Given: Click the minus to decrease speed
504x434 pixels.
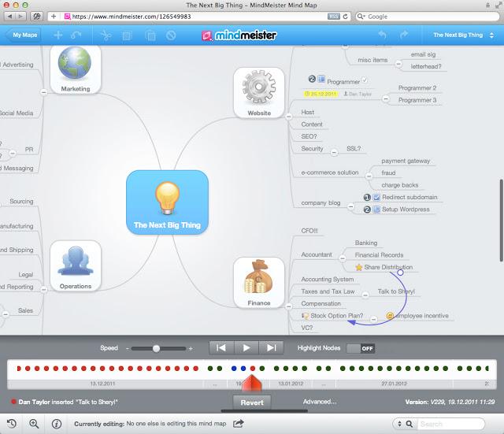Looking at the screenshot, I should point(128,348).
